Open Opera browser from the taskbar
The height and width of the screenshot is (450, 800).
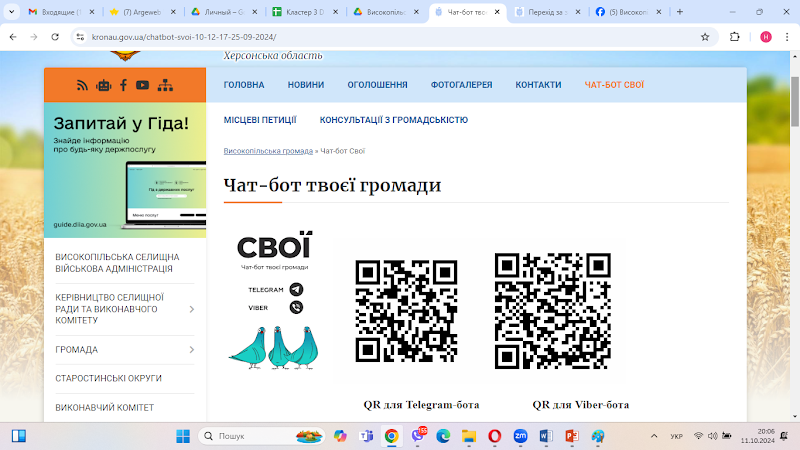click(494, 436)
